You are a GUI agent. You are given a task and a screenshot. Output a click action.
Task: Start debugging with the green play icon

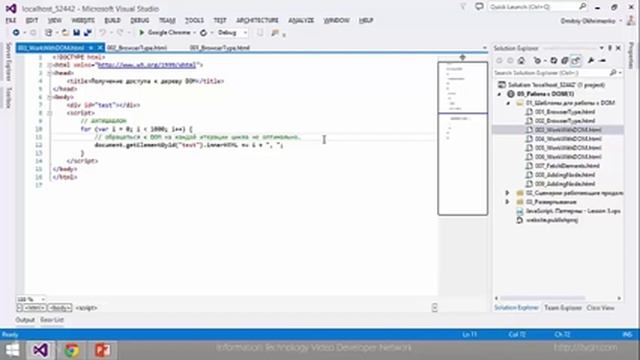tap(142, 32)
